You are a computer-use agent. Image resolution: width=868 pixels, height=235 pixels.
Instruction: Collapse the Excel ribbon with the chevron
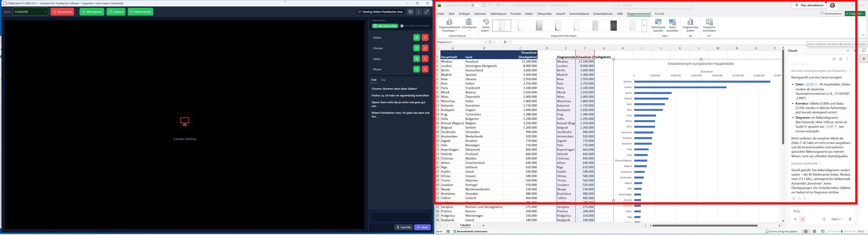pos(863,35)
